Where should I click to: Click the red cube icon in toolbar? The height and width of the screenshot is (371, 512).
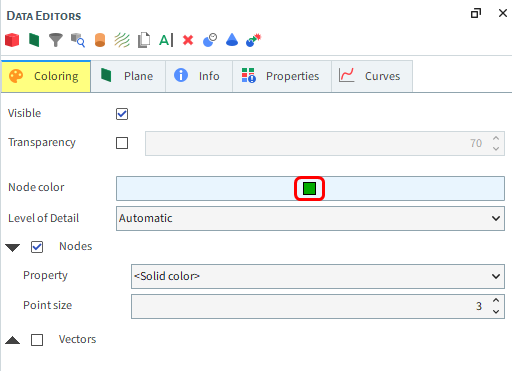pyautogui.click(x=12, y=40)
